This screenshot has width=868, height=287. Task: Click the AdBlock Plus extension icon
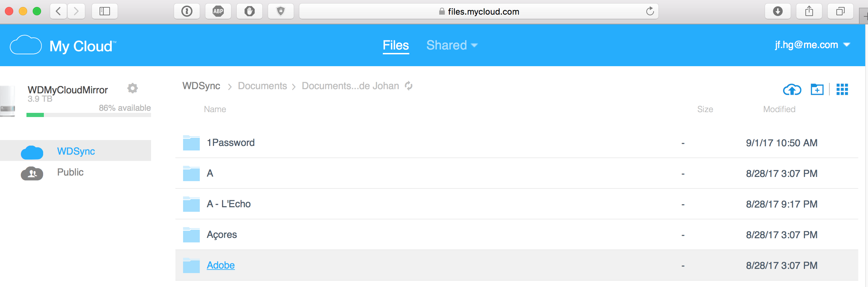tap(218, 11)
